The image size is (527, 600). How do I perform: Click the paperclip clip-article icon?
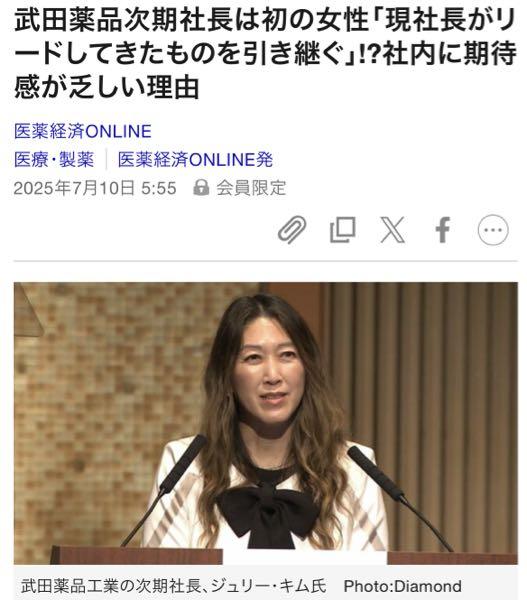292,230
